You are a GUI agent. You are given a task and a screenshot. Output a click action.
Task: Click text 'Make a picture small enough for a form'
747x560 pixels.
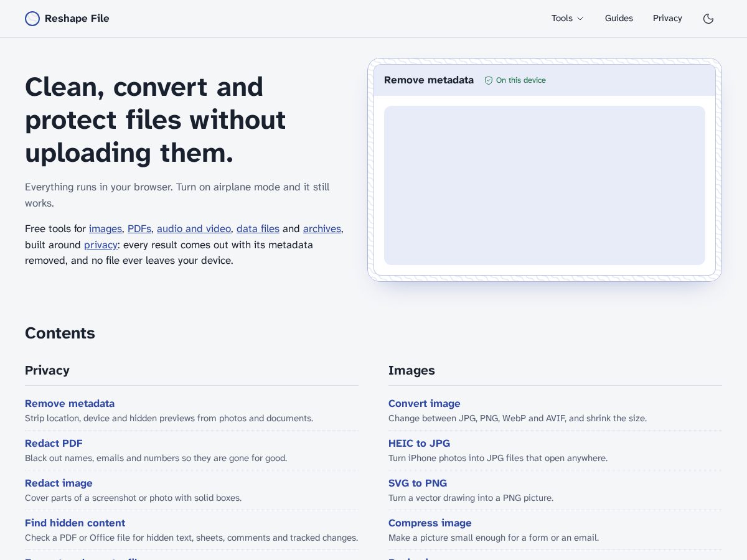pos(468,538)
